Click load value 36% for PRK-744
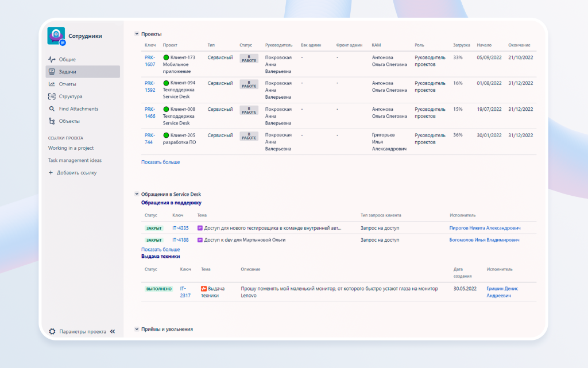Viewport: 588px width, 368px height. click(458, 135)
